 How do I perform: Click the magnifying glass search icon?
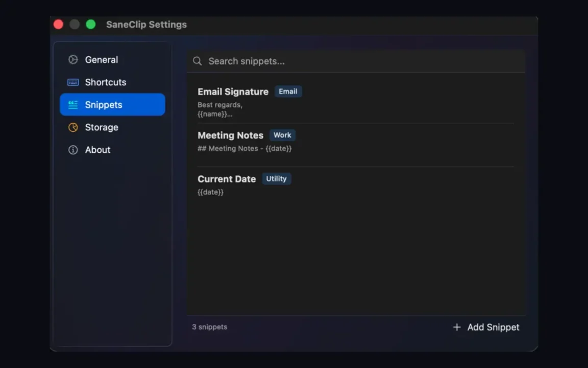coord(197,61)
